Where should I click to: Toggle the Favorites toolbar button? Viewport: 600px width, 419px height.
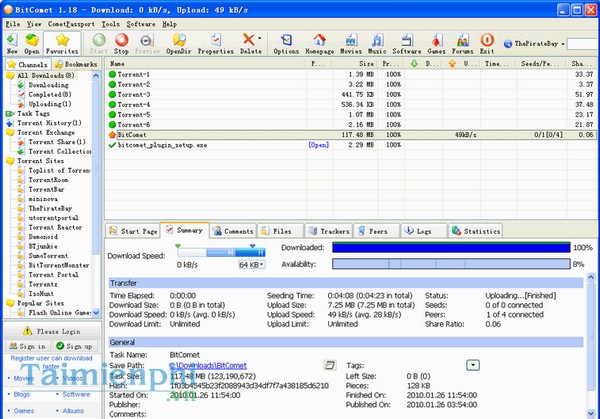(x=62, y=43)
